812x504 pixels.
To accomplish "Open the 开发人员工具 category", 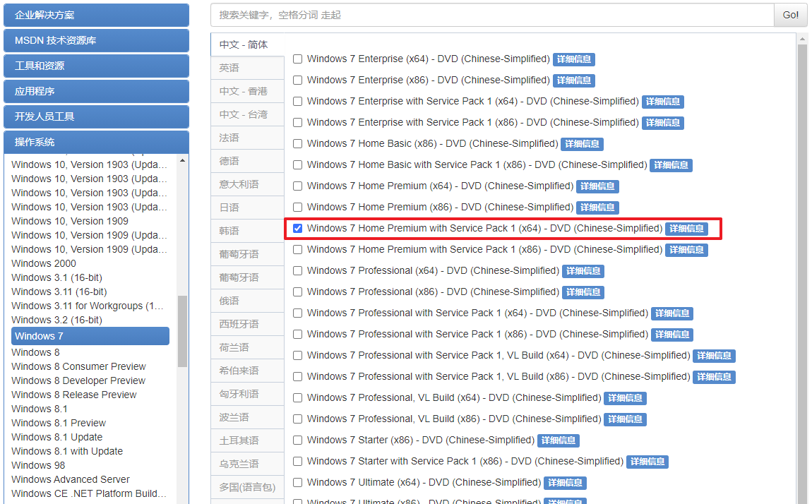I will (96, 116).
